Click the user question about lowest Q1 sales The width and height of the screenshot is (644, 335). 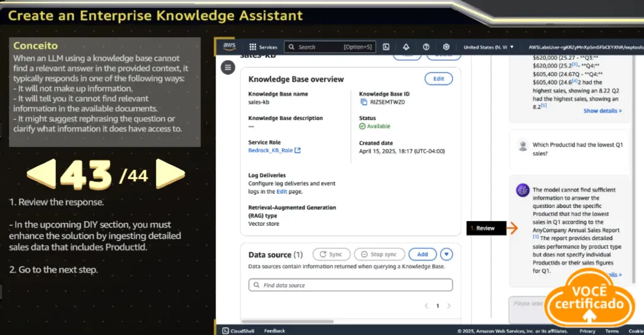click(x=577, y=148)
